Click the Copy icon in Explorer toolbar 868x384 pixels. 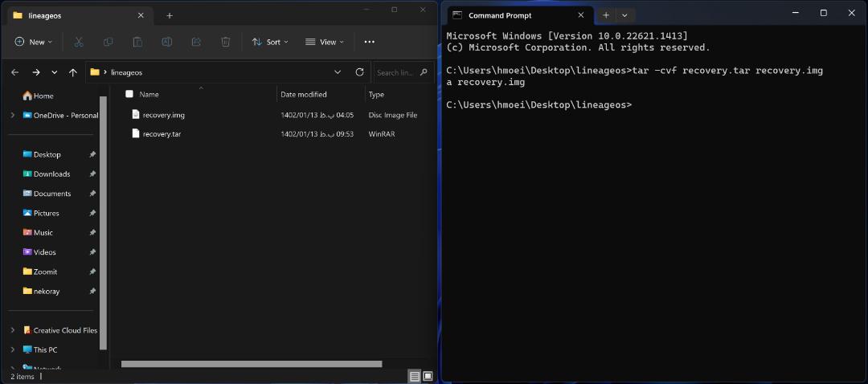pos(108,42)
